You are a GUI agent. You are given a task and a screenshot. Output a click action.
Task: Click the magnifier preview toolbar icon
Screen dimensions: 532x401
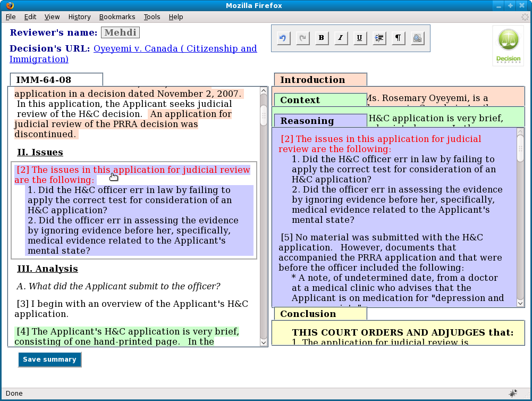417,38
